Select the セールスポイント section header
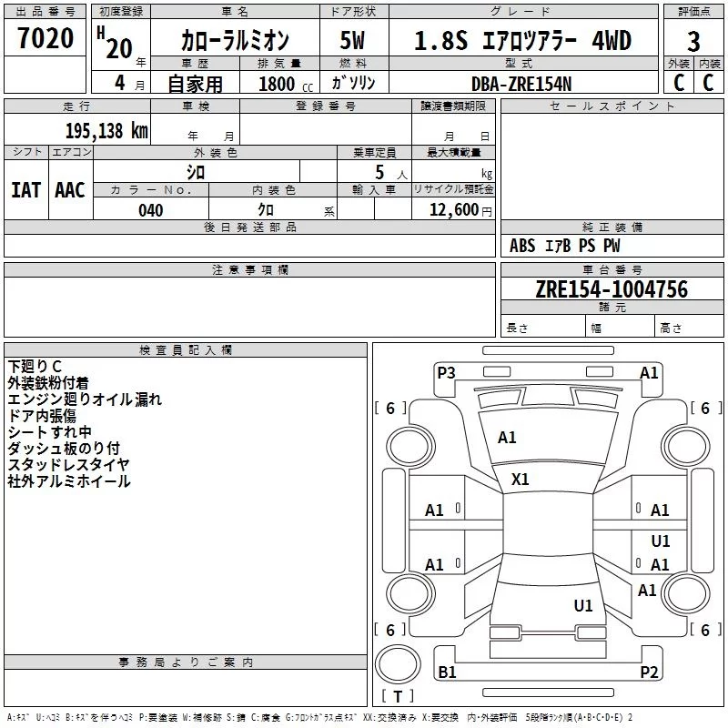 point(612,106)
